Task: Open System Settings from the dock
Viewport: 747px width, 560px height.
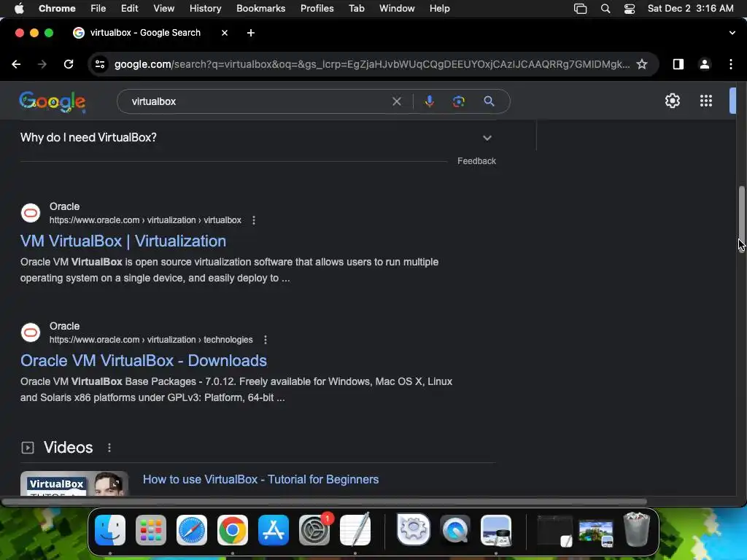Action: click(x=314, y=530)
